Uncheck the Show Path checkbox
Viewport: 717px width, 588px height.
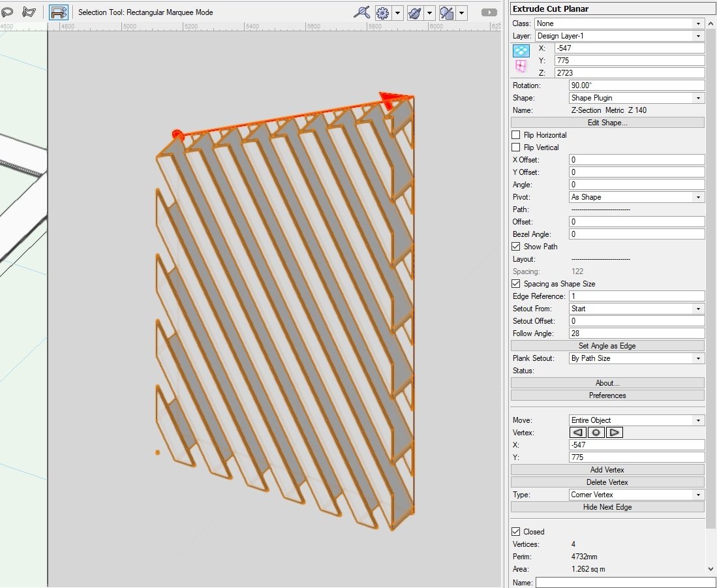(x=516, y=247)
